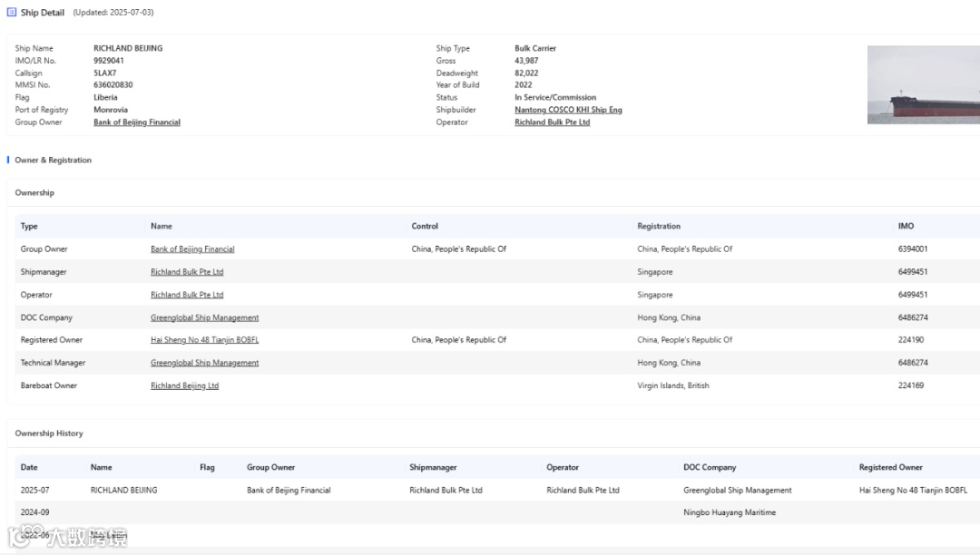Select the Shipmanager column header in history table

point(433,467)
